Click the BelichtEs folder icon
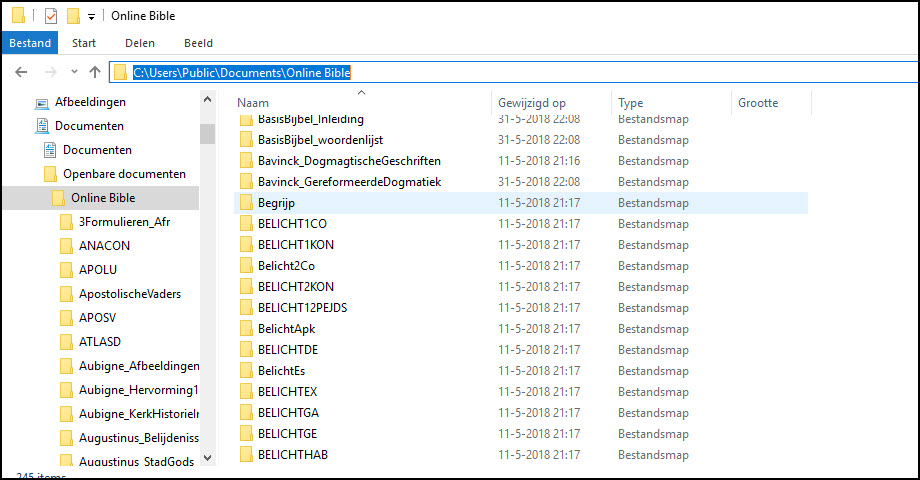Image resolution: width=920 pixels, height=480 pixels. pyautogui.click(x=246, y=371)
